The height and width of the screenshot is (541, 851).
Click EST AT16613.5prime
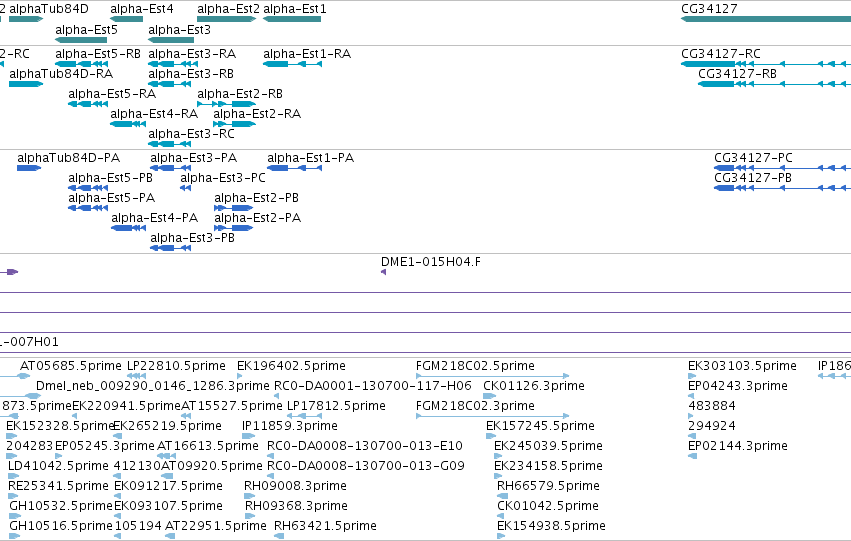click(x=166, y=456)
